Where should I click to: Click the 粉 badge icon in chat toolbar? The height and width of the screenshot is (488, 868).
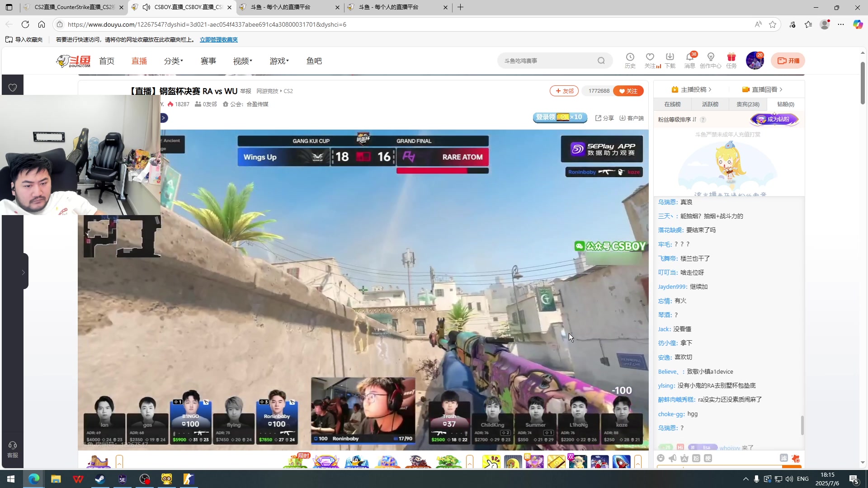[x=696, y=458]
